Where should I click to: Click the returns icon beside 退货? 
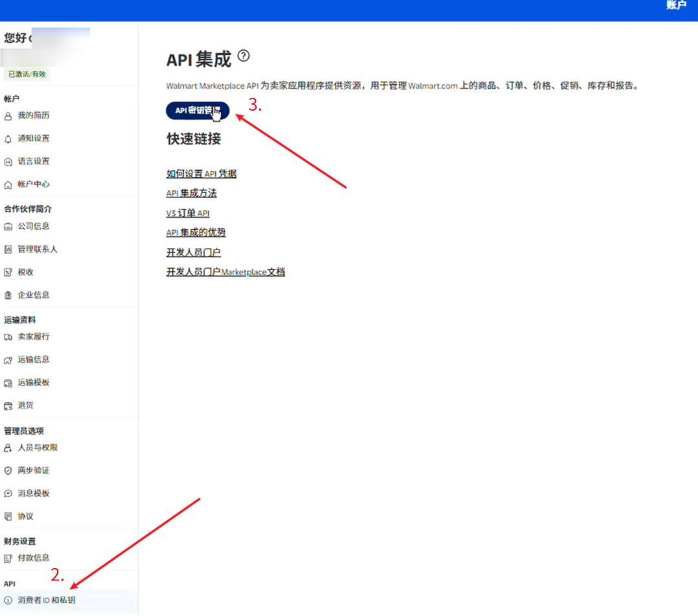pyautogui.click(x=8, y=405)
